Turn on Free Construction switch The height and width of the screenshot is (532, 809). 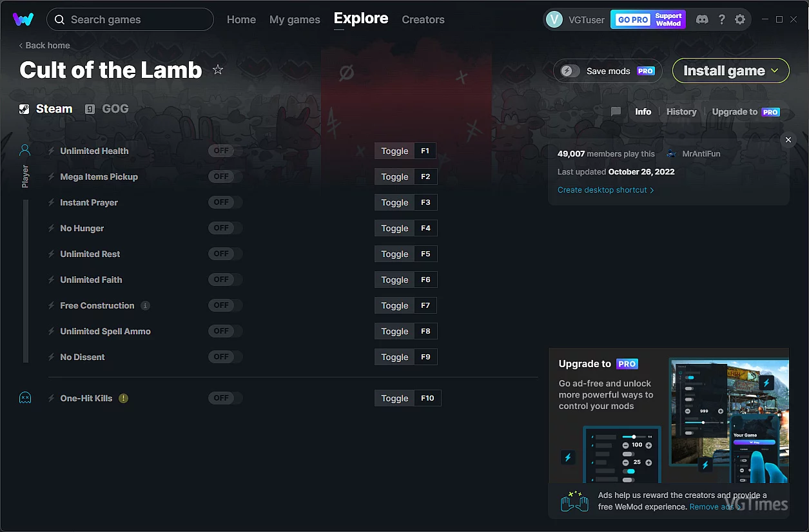point(225,305)
